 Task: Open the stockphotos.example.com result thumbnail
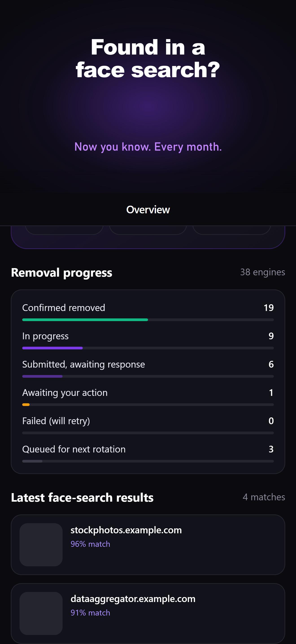41,545
